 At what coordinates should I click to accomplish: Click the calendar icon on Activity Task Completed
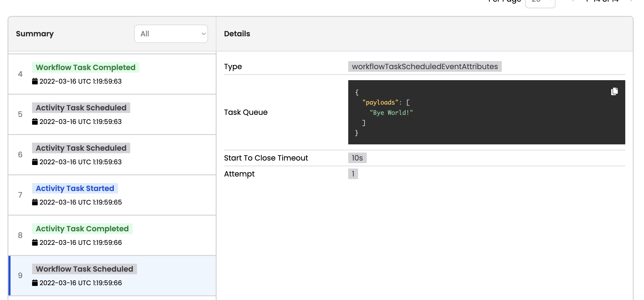tap(35, 242)
